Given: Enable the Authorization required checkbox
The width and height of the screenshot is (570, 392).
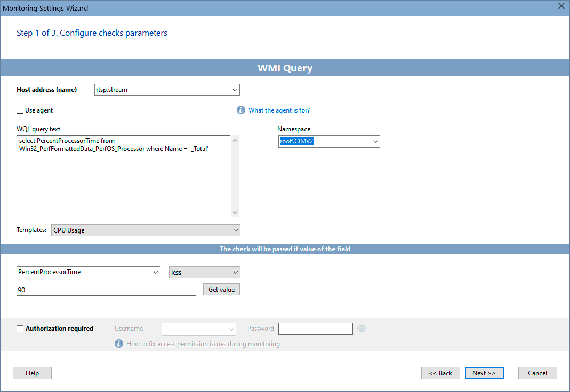Looking at the screenshot, I should (20, 329).
